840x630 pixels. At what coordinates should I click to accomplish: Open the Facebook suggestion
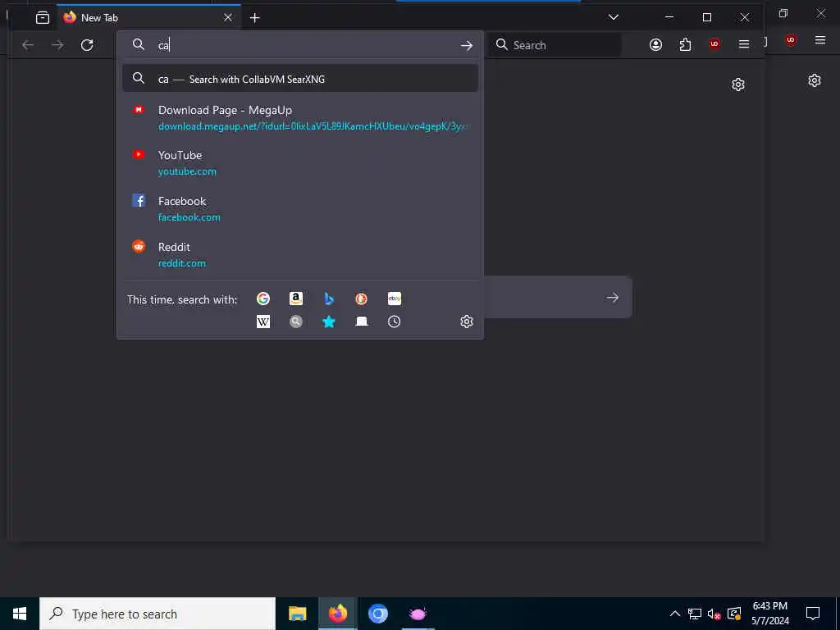pos(300,209)
